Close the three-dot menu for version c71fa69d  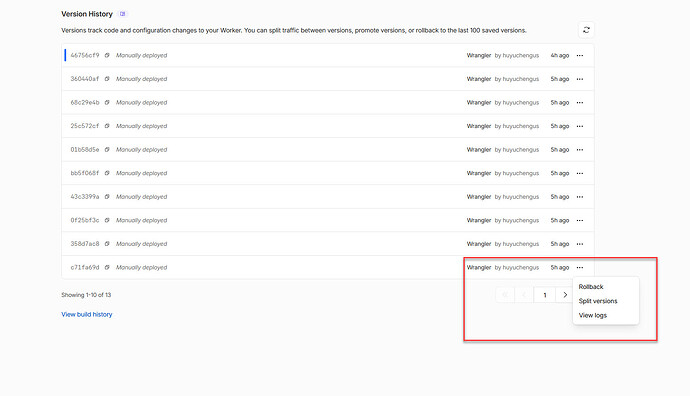(580, 268)
